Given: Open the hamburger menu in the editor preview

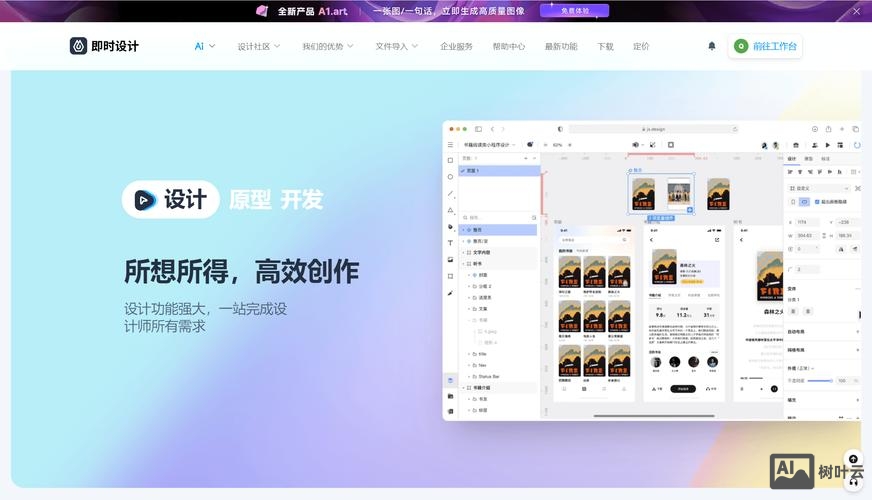Looking at the screenshot, I should click(x=450, y=145).
